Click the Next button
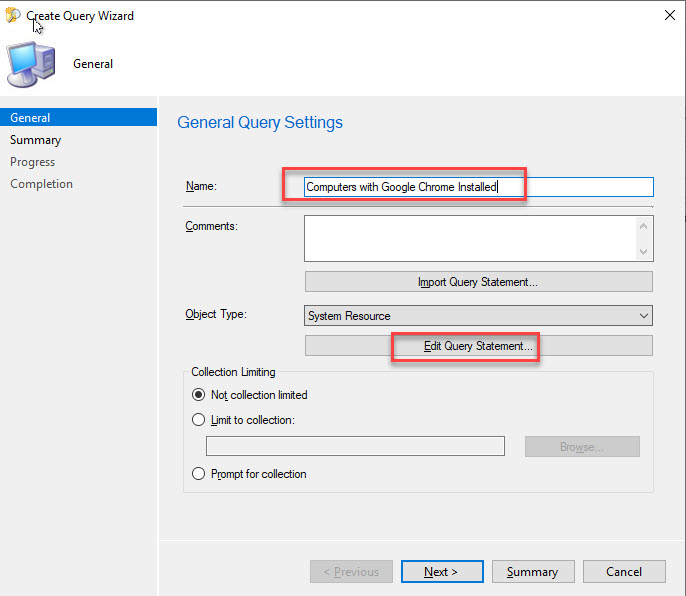The width and height of the screenshot is (686, 596). [x=441, y=572]
